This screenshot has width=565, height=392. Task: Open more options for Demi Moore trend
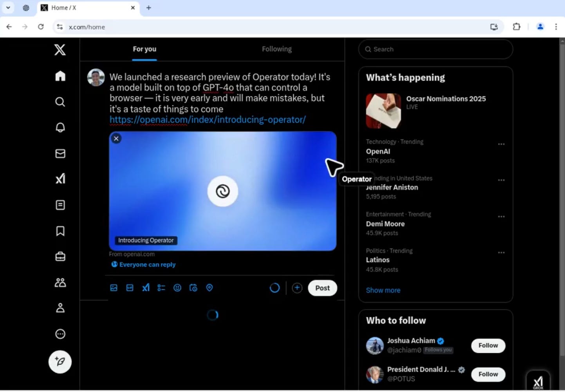[x=501, y=217]
